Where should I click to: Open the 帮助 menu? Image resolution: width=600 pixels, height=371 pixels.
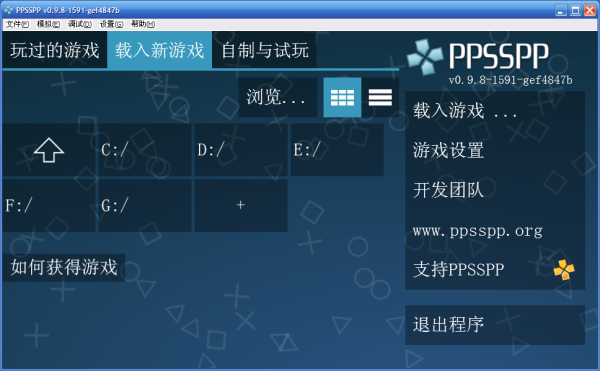point(143,24)
